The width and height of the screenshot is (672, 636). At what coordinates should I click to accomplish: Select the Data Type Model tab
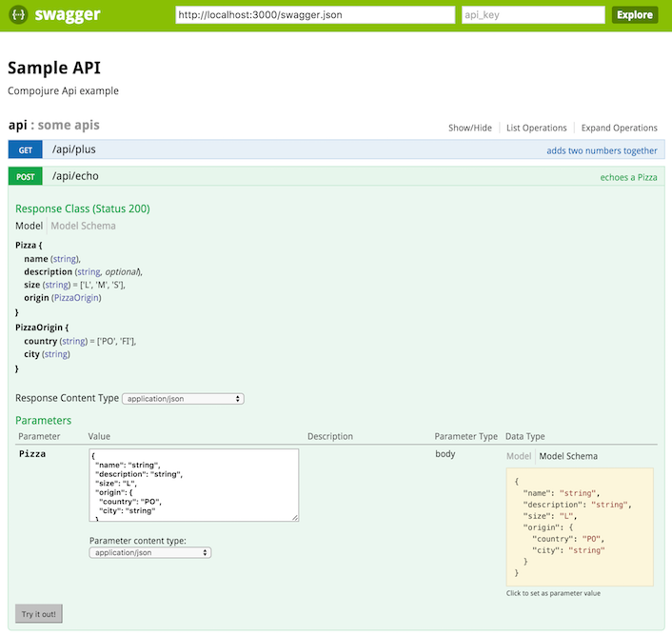[x=519, y=456]
